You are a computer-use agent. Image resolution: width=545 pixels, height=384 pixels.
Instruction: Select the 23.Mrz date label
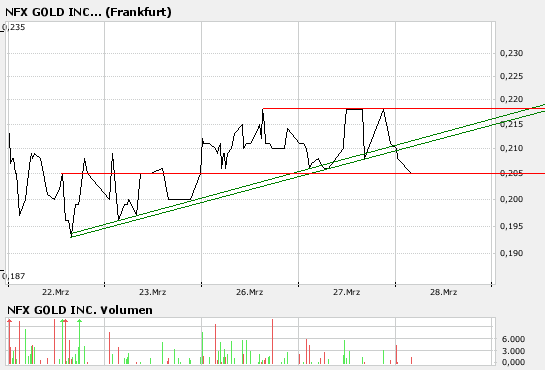click(153, 292)
